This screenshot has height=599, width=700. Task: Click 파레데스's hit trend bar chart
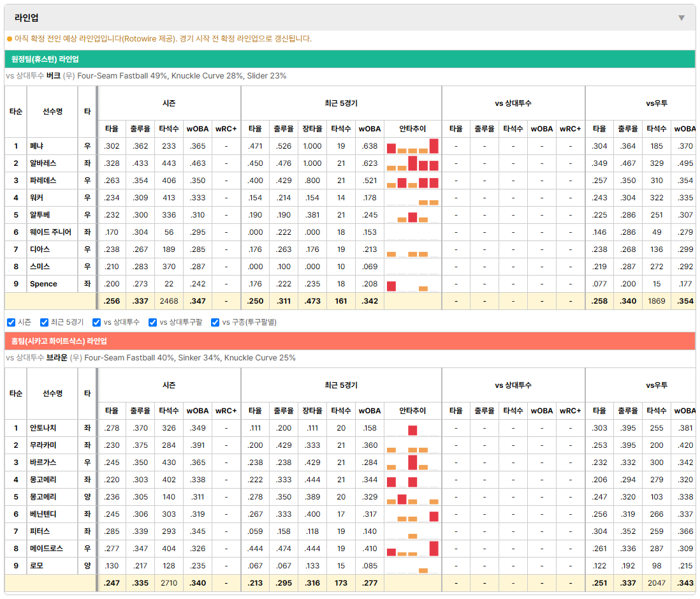[x=412, y=181]
